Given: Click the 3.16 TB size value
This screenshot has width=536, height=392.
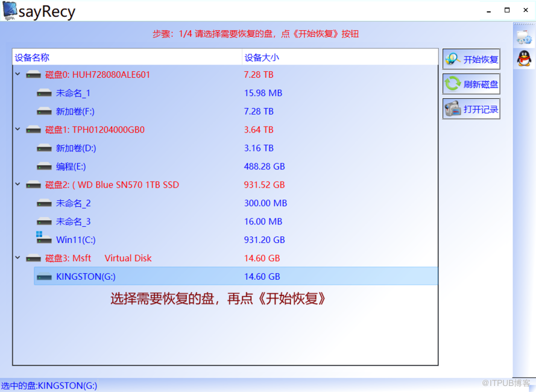Looking at the screenshot, I should click(x=259, y=148).
